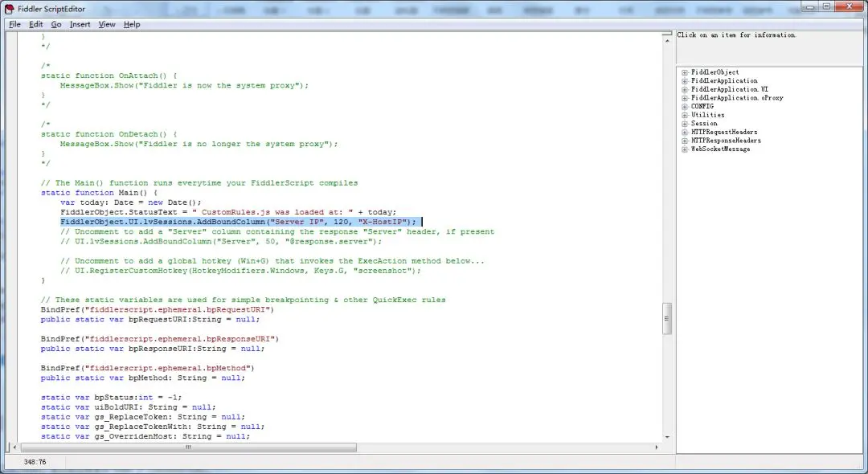This screenshot has height=474, width=868.
Task: Open the Go menu
Action: click(56, 24)
